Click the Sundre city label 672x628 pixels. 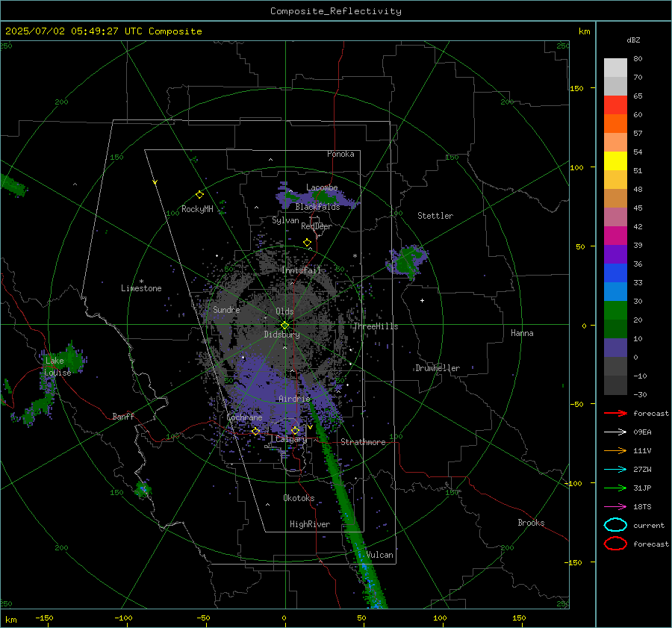click(226, 310)
